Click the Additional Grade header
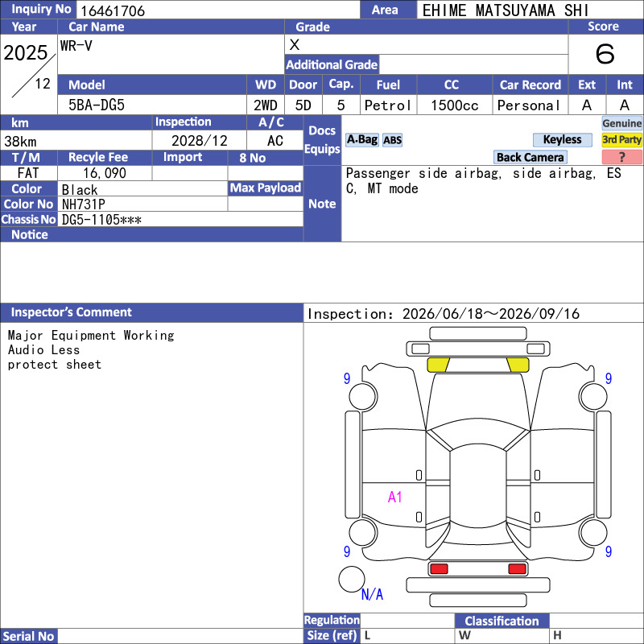Image resolution: width=644 pixels, height=644 pixels. click(332, 64)
